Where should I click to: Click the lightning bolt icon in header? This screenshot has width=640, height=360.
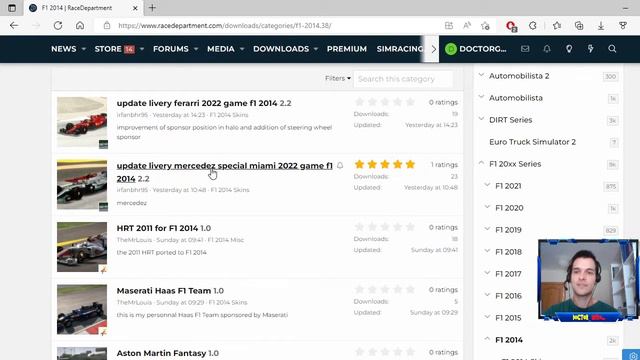[591, 49]
